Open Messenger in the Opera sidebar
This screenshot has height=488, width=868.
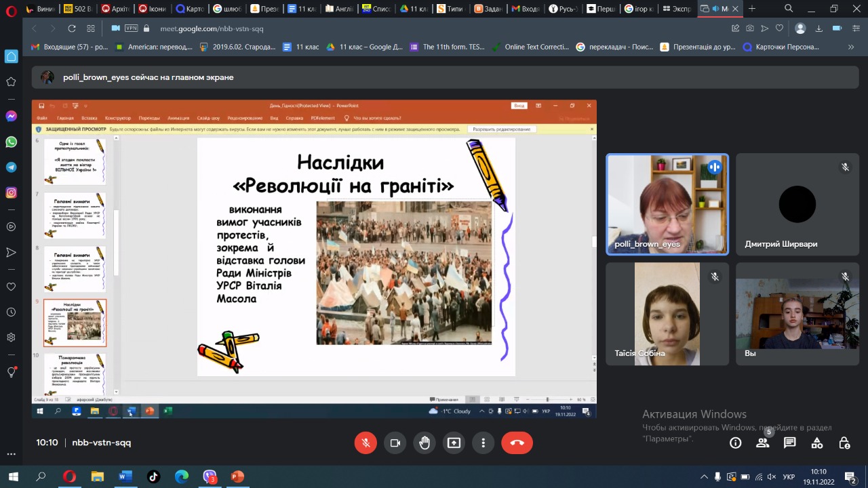[x=11, y=116]
